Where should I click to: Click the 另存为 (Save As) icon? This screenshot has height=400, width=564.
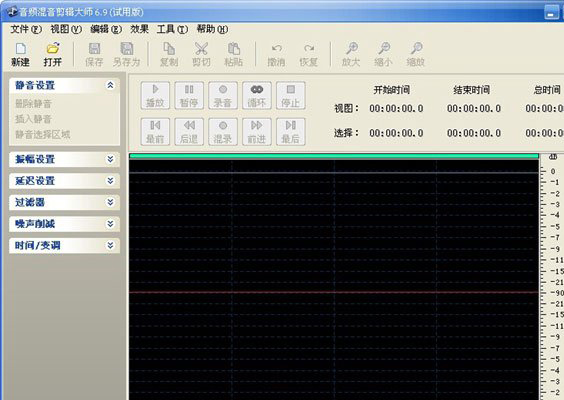126,54
